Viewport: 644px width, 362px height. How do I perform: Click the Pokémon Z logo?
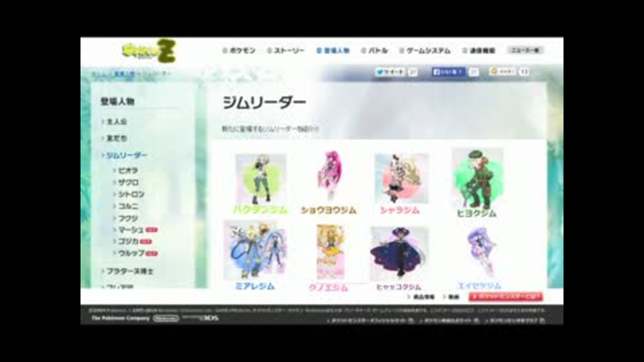(x=149, y=51)
